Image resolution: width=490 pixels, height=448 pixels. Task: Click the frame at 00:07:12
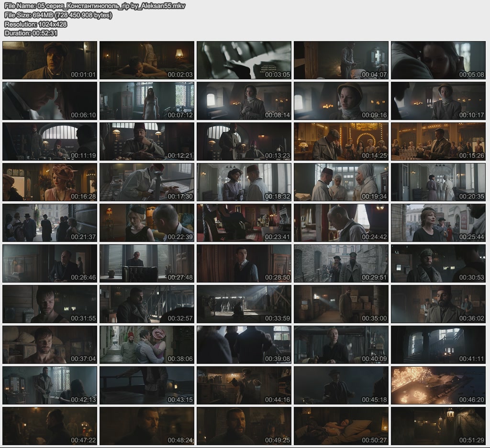coord(147,101)
